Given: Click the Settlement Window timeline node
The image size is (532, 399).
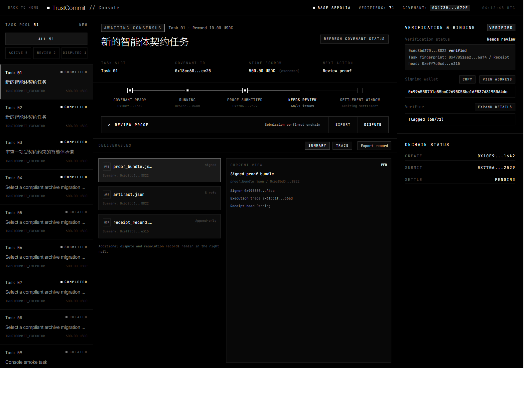Looking at the screenshot, I should point(360,90).
